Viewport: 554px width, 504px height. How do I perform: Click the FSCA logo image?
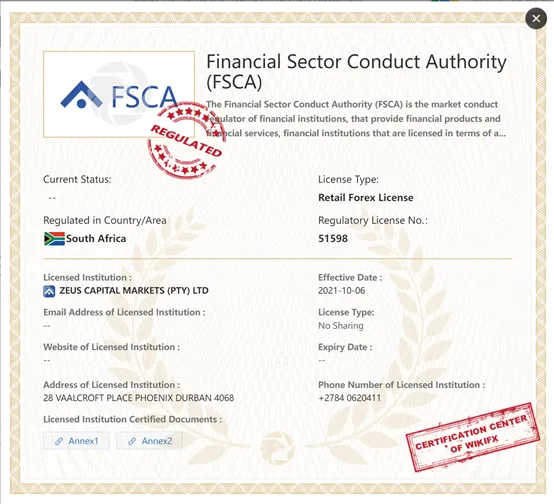(119, 94)
